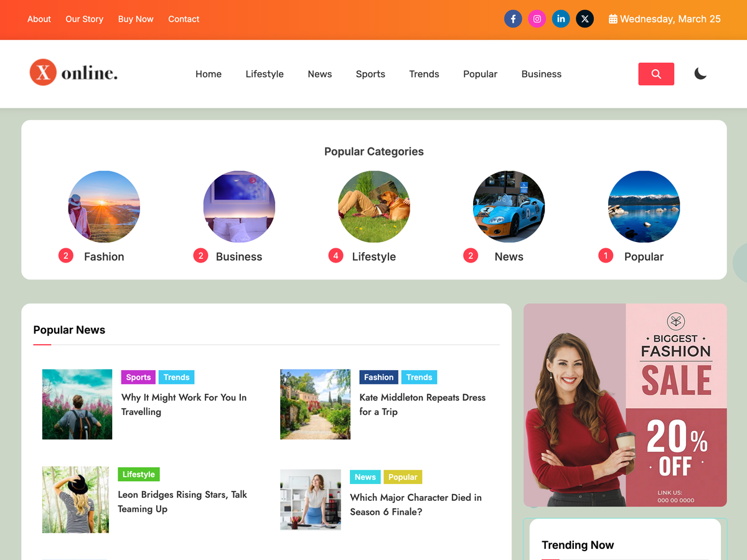Open the Our Story link
Image resolution: width=747 pixels, height=560 pixels.
[x=85, y=19]
